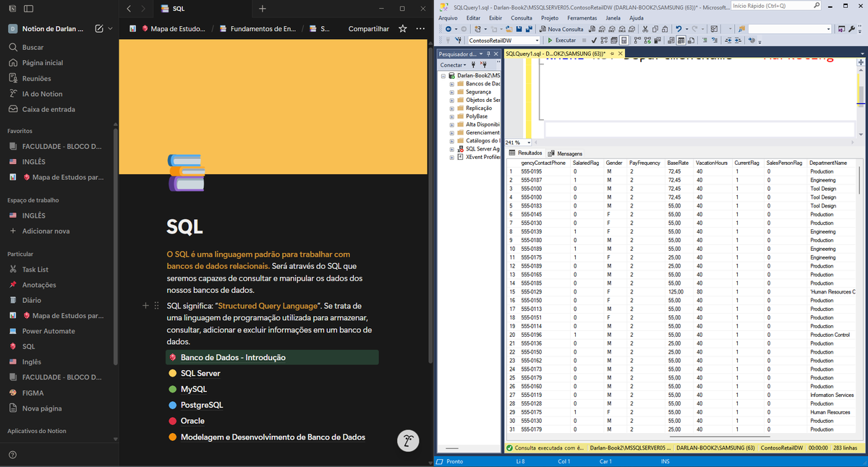
Task: Go back in Notion navigation
Action: [x=128, y=9]
